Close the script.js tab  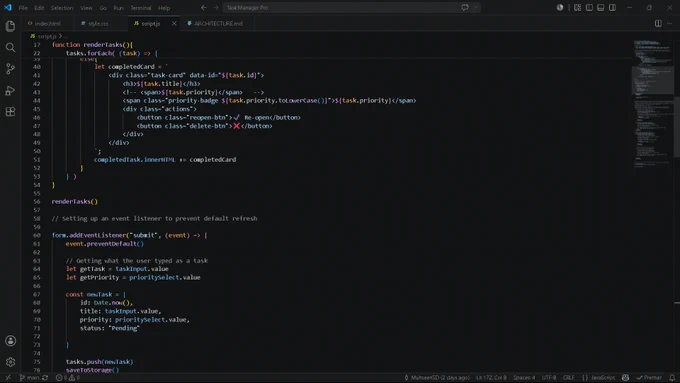(174, 23)
